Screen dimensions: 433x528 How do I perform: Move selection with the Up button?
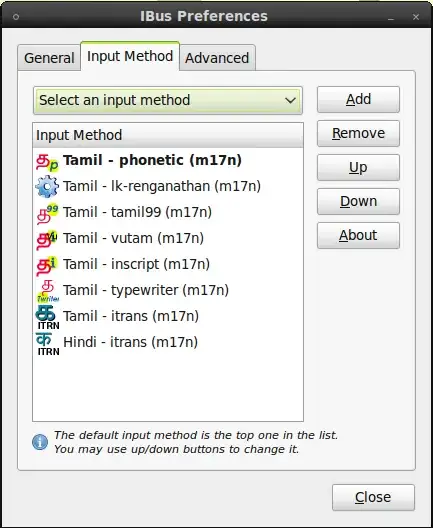pos(358,167)
